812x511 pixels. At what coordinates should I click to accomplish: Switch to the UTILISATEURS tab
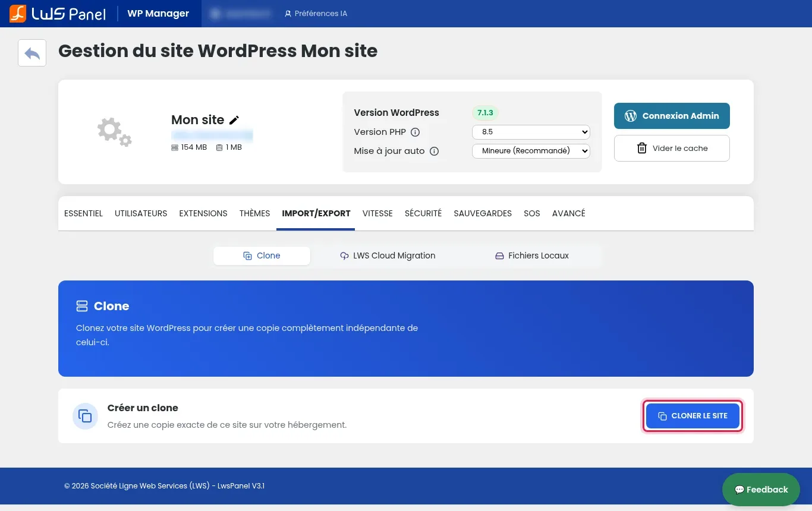pos(141,213)
